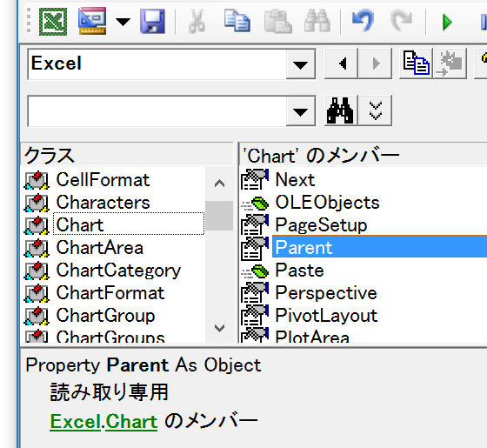The image size is (487, 448).
Task: Select the Next member
Action: 295,180
